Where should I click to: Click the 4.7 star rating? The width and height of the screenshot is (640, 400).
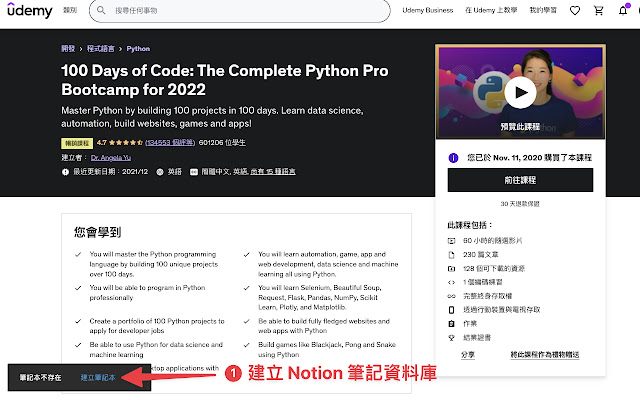click(120, 142)
